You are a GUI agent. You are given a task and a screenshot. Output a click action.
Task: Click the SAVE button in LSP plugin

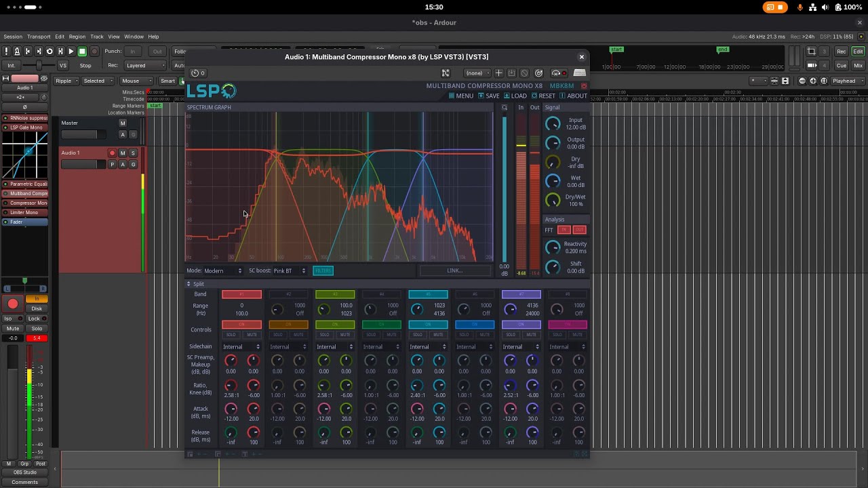[489, 96]
